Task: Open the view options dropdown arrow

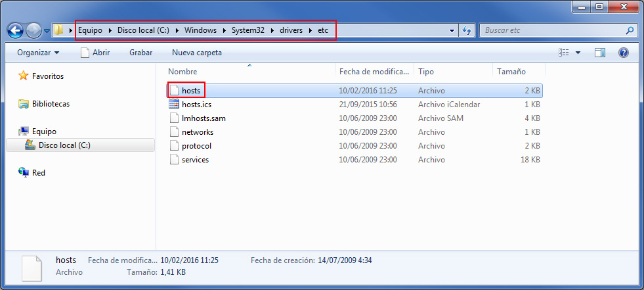Action: click(578, 53)
